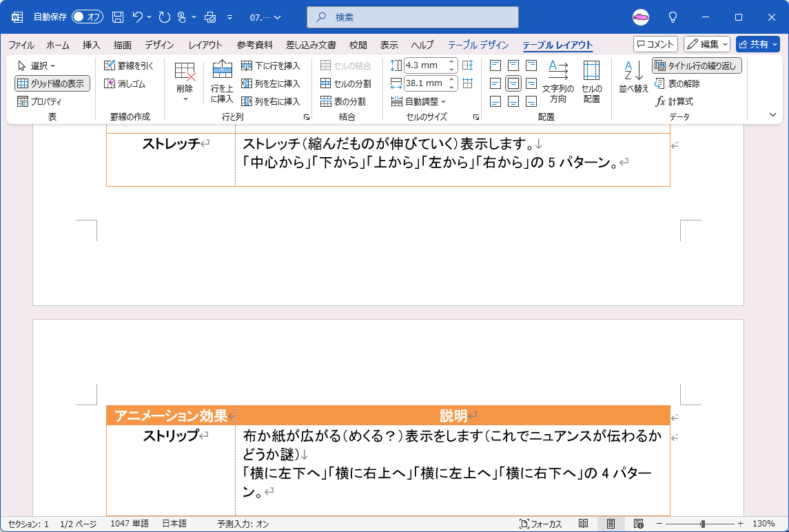Screen dimensions: 789x532
Task: Align cell text top center
Action: point(513,65)
